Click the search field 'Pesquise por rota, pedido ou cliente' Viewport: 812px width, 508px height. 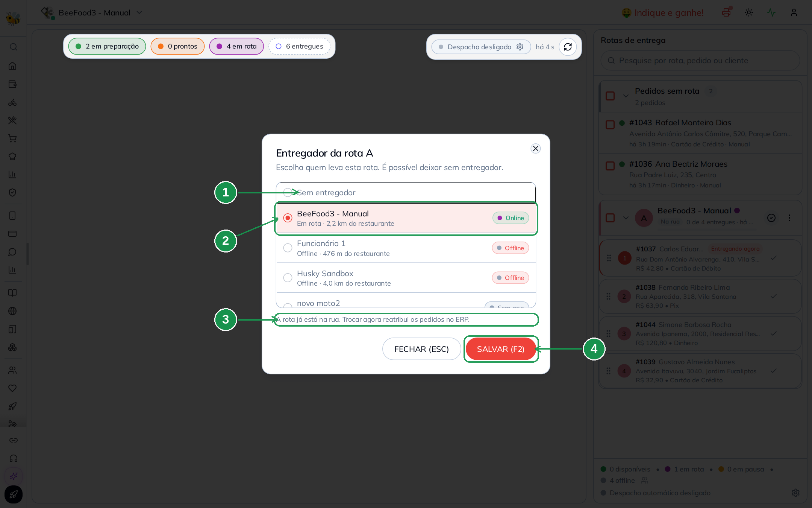pyautogui.click(x=700, y=61)
